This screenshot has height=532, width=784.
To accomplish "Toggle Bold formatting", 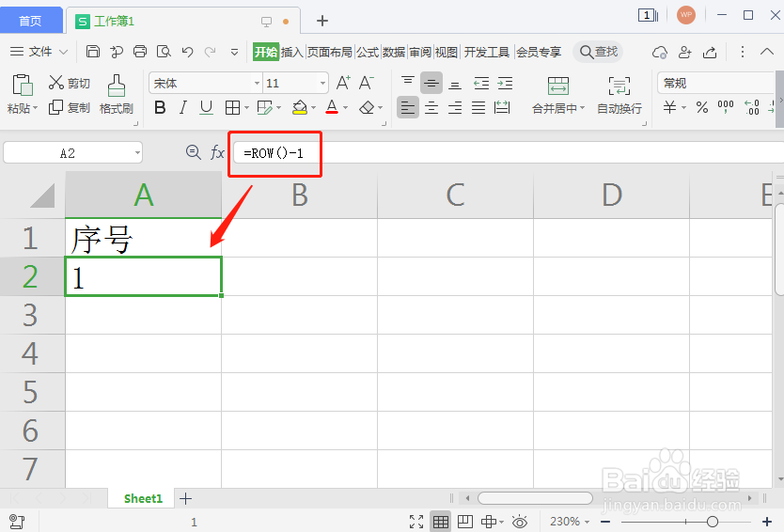I will coord(160,107).
